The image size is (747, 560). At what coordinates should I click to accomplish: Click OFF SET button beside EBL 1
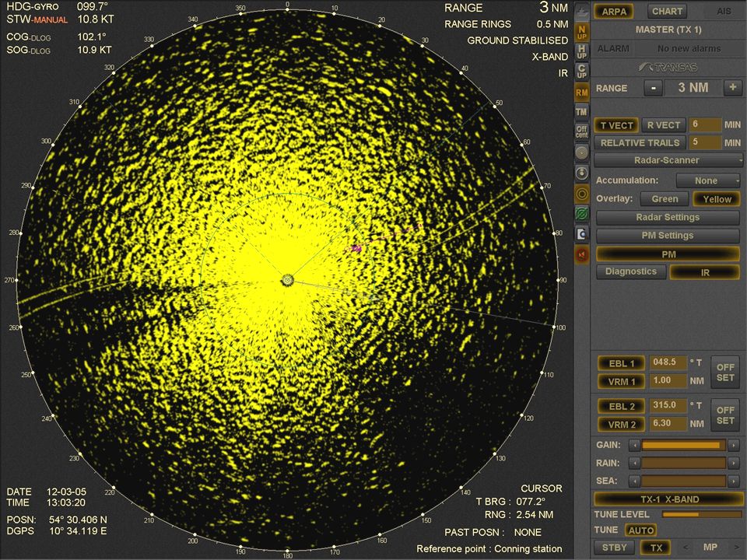click(725, 373)
